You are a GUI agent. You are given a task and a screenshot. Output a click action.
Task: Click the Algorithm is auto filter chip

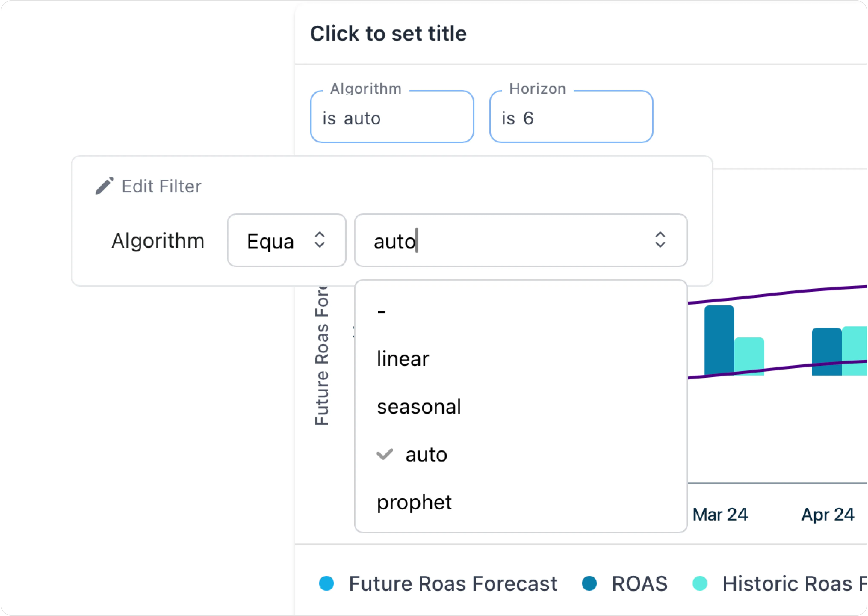coord(392,117)
